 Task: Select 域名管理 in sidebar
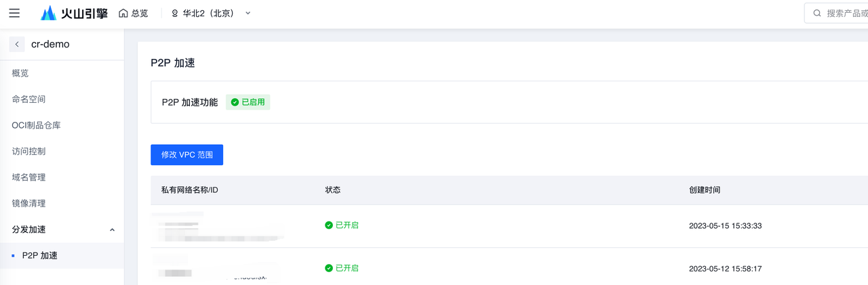pos(28,177)
